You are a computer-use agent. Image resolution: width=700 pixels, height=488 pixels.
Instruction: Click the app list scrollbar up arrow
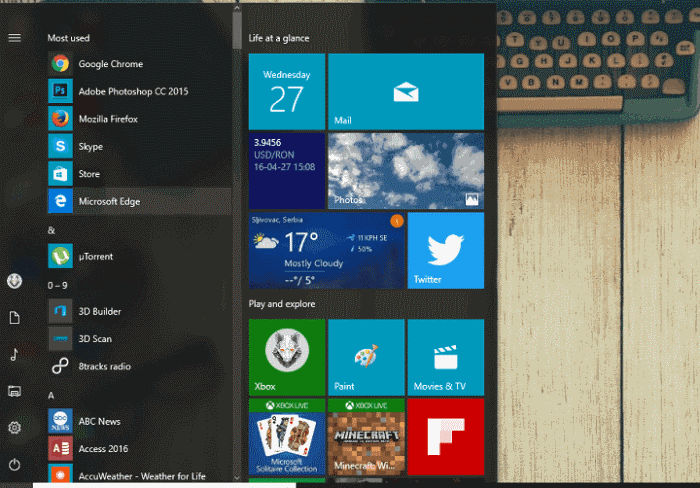pyautogui.click(x=237, y=8)
